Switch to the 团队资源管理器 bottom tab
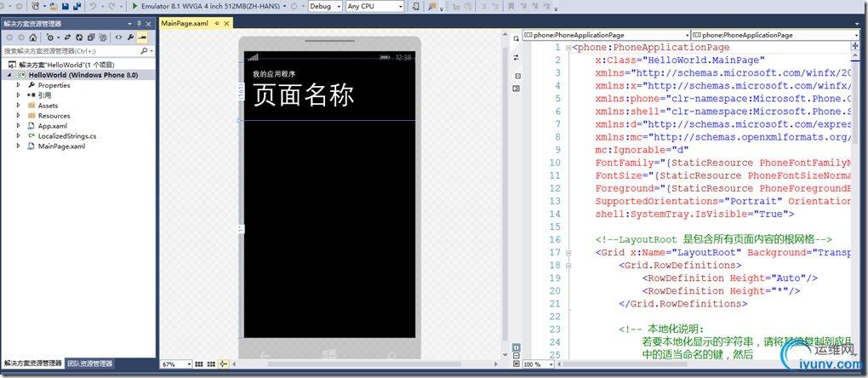 pyautogui.click(x=90, y=364)
